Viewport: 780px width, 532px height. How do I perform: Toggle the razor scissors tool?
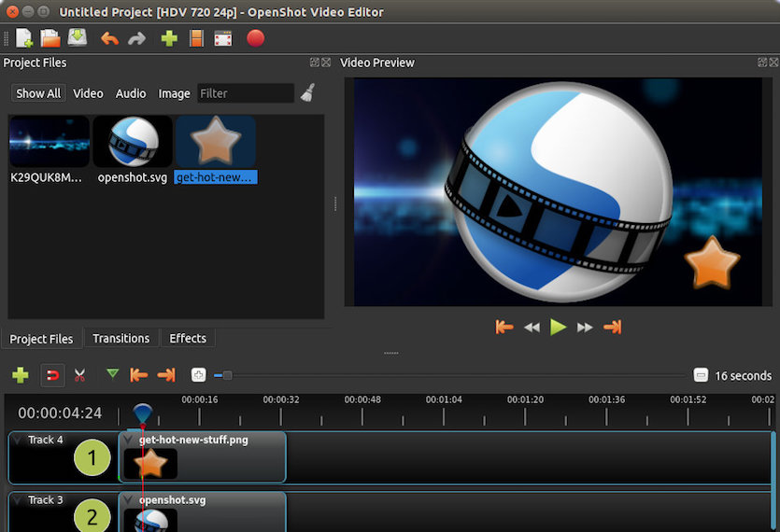click(79, 375)
